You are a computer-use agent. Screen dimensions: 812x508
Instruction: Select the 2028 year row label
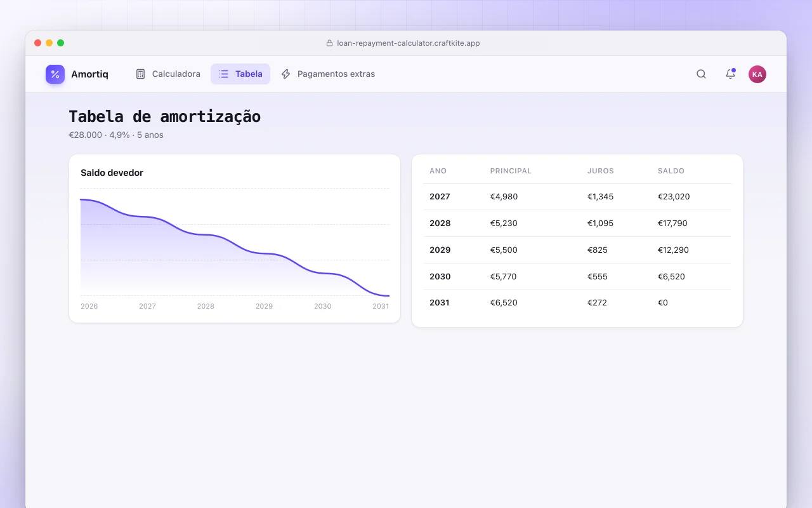pos(440,224)
